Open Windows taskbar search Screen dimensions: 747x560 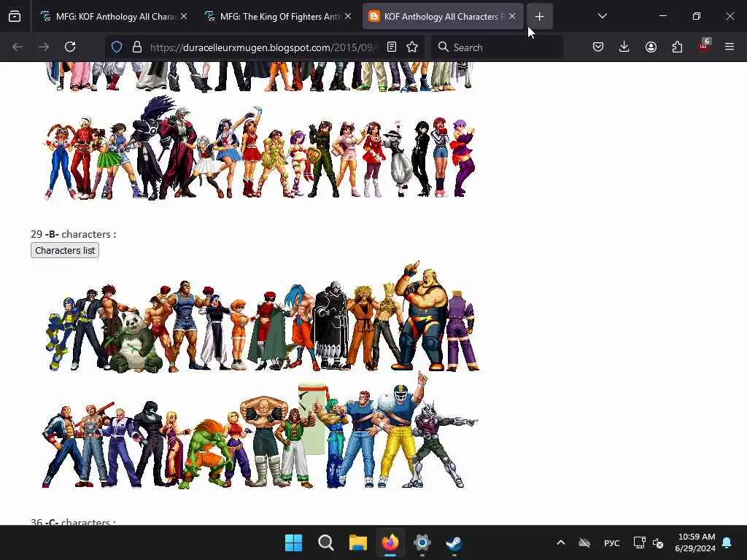click(x=326, y=542)
